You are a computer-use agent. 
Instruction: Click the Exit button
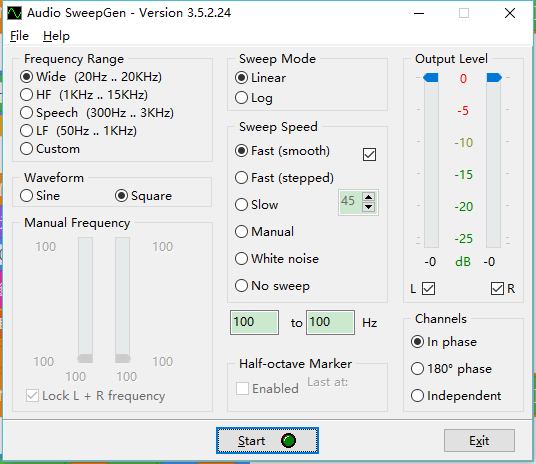point(479,440)
